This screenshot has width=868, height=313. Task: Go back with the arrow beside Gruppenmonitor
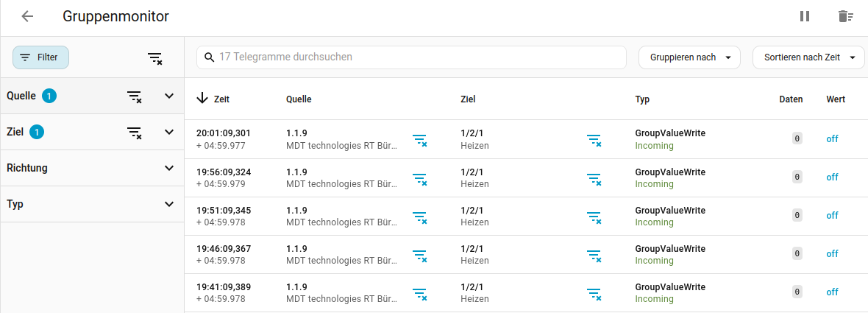(x=27, y=17)
